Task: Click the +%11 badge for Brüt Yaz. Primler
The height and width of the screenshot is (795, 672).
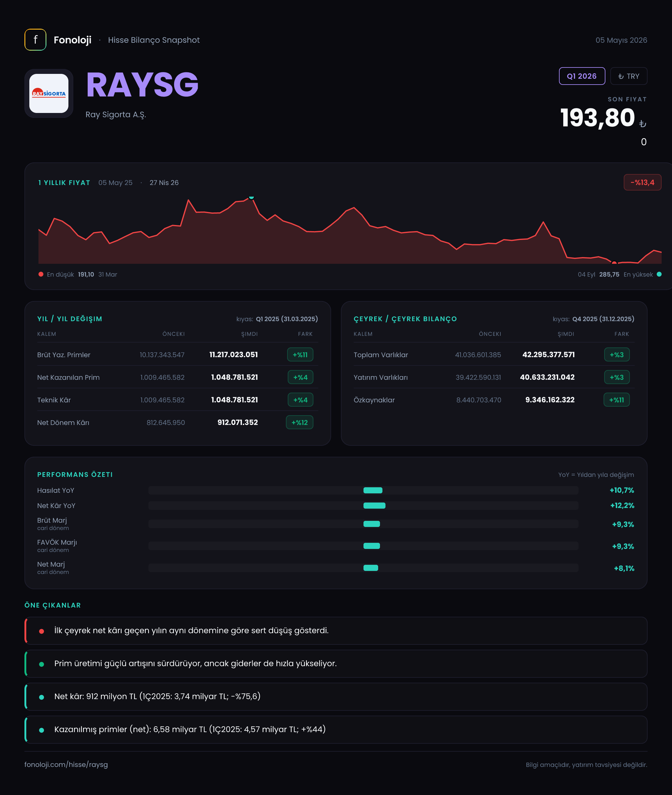Action: (300, 354)
